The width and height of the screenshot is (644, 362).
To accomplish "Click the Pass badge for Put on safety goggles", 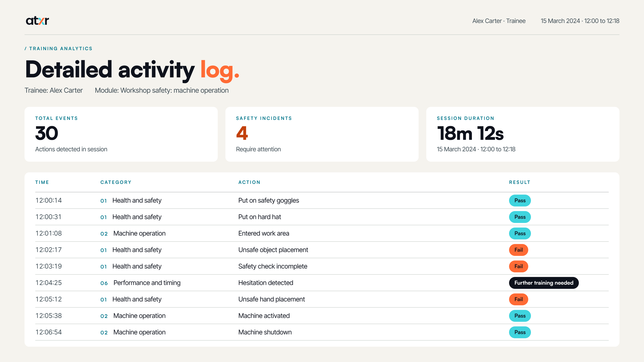I will (520, 200).
